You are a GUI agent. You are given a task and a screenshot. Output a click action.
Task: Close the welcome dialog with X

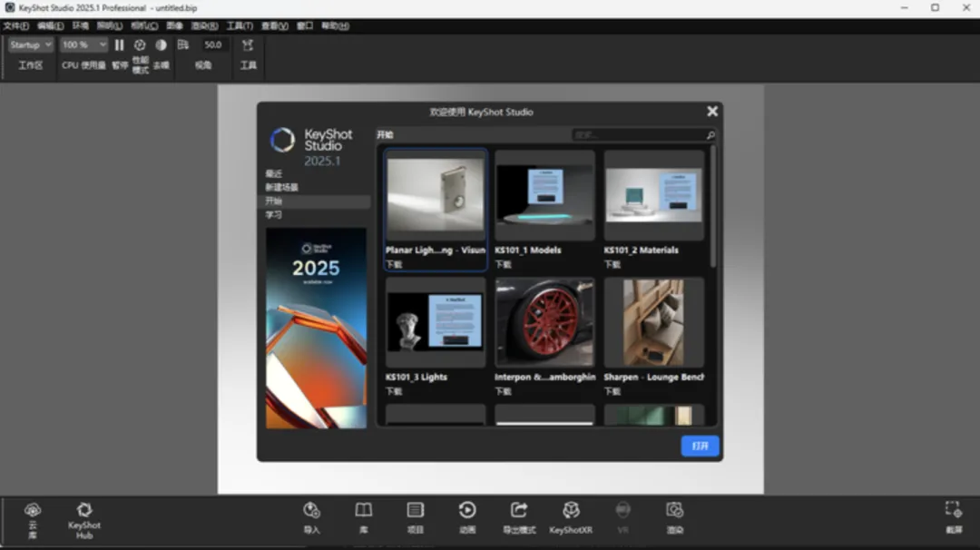coord(712,112)
